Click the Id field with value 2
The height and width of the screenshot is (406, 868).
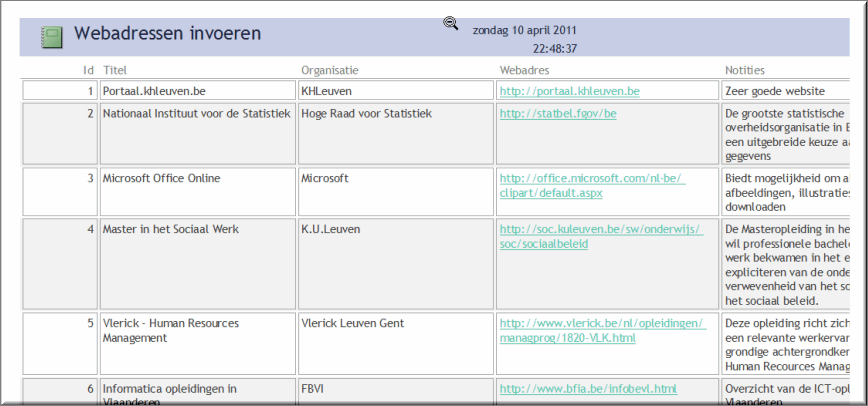tap(60, 133)
